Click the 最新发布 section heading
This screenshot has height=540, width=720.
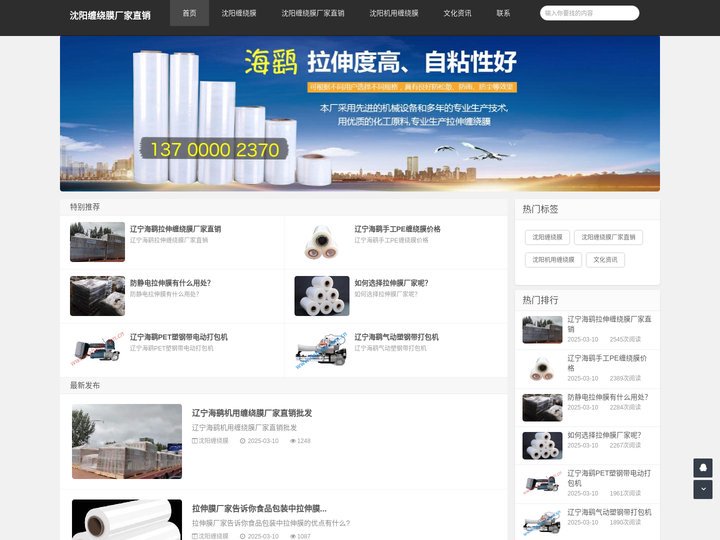pos(85,385)
